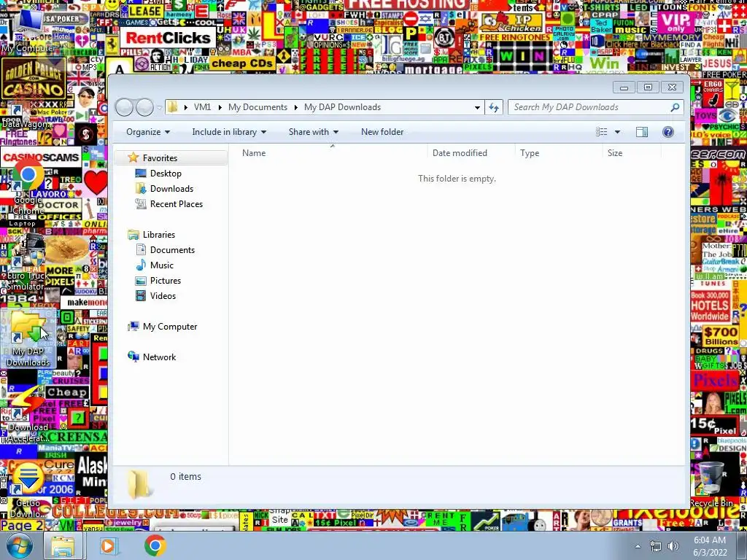
Task: Open Help with the question mark icon
Action: point(668,132)
